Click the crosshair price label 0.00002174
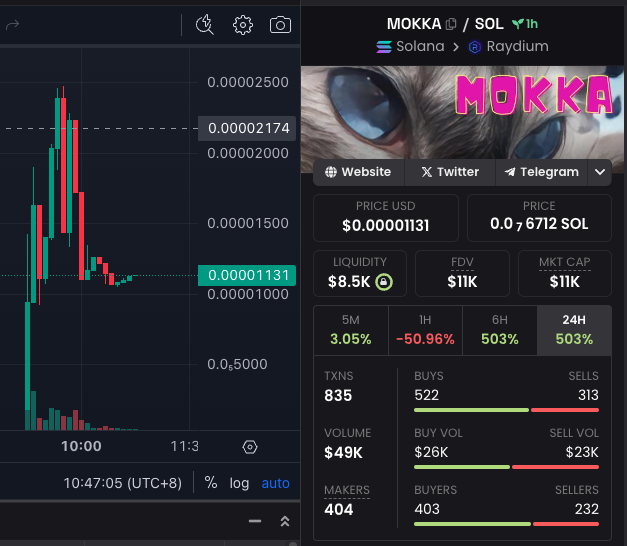 [x=247, y=128]
